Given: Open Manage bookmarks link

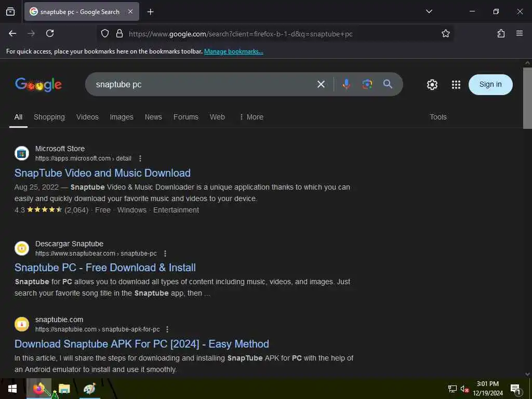Looking at the screenshot, I should coord(233,51).
